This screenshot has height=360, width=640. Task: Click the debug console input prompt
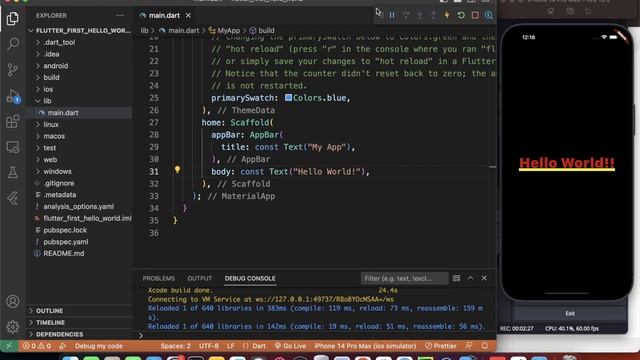[x=314, y=336]
